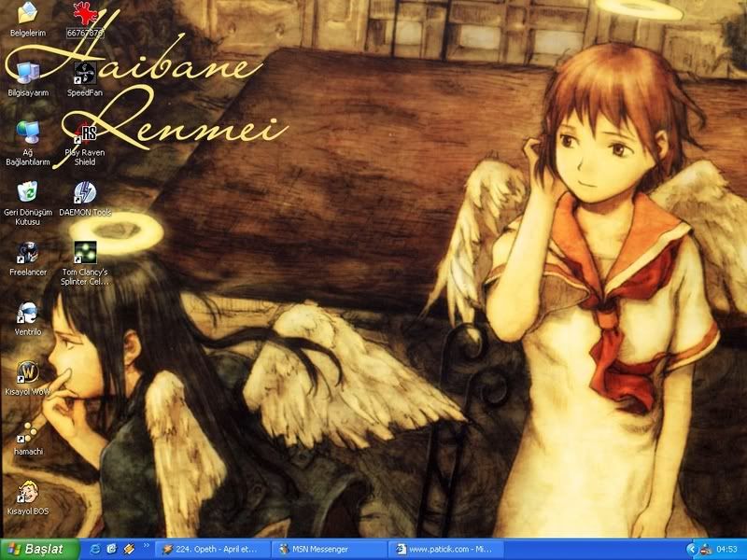Launch Winamp from quick launch

(129, 549)
